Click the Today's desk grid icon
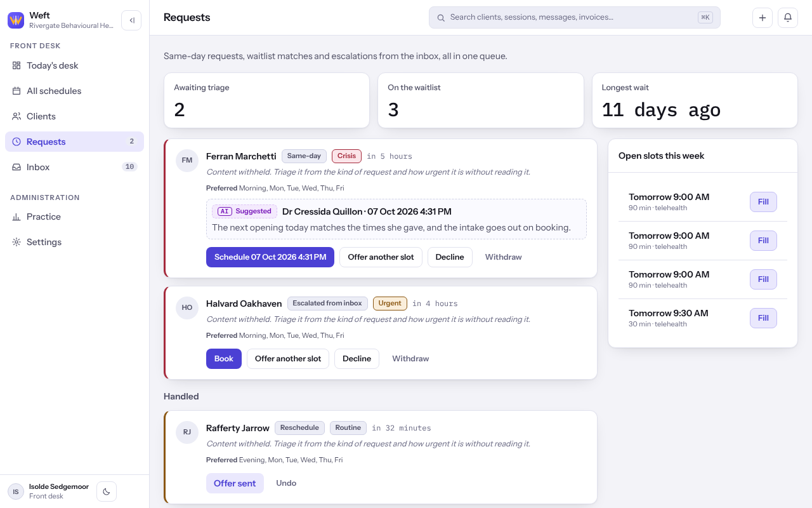Viewport: 812px width, 508px height. pyautogui.click(x=16, y=65)
